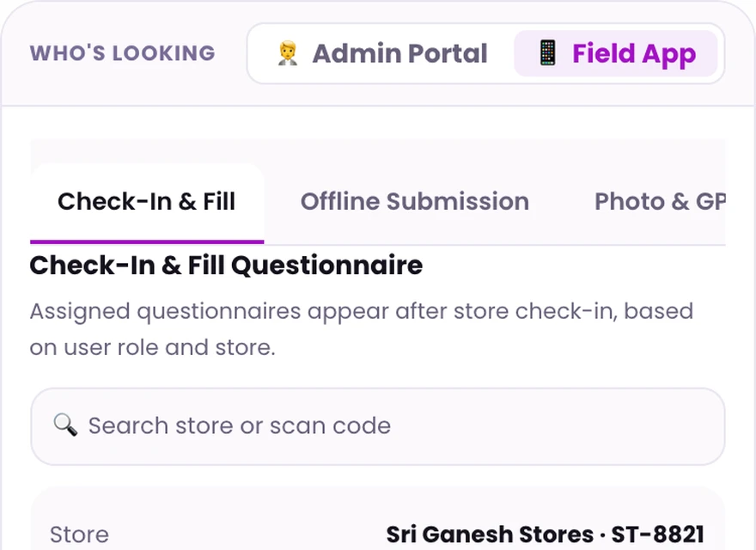Click the magnifying glass search icon

[65, 425]
